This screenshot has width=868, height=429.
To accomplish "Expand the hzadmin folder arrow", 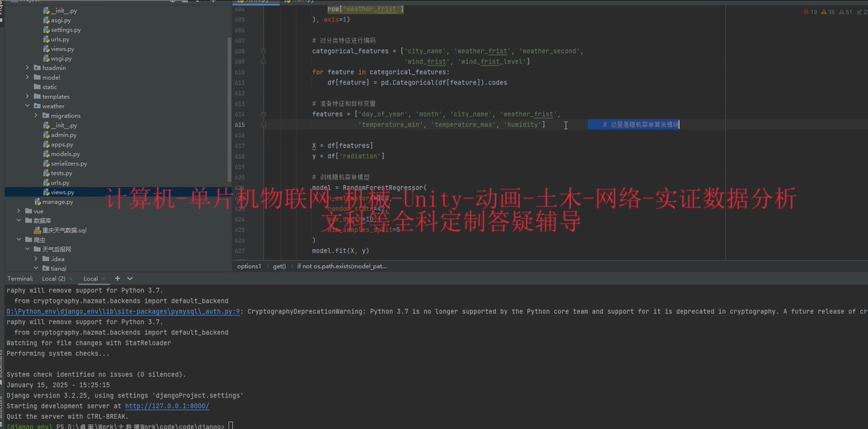I will (28, 68).
